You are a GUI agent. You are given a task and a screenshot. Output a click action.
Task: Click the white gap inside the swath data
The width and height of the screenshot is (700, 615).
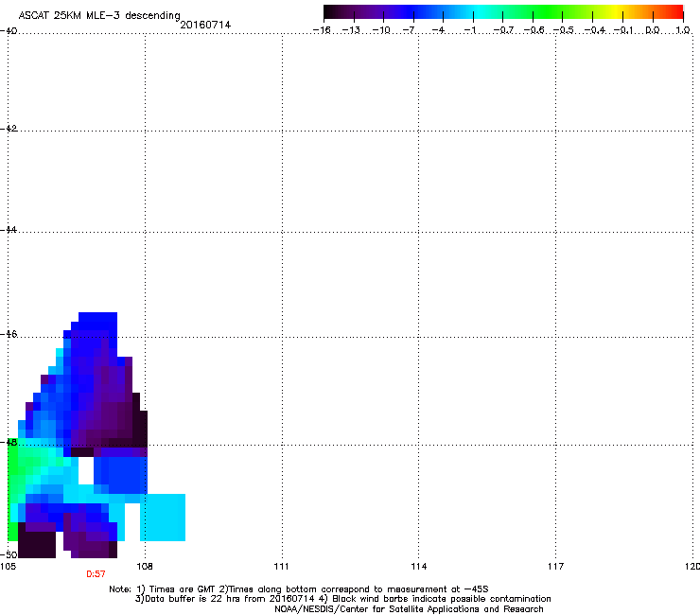[x=86, y=471]
